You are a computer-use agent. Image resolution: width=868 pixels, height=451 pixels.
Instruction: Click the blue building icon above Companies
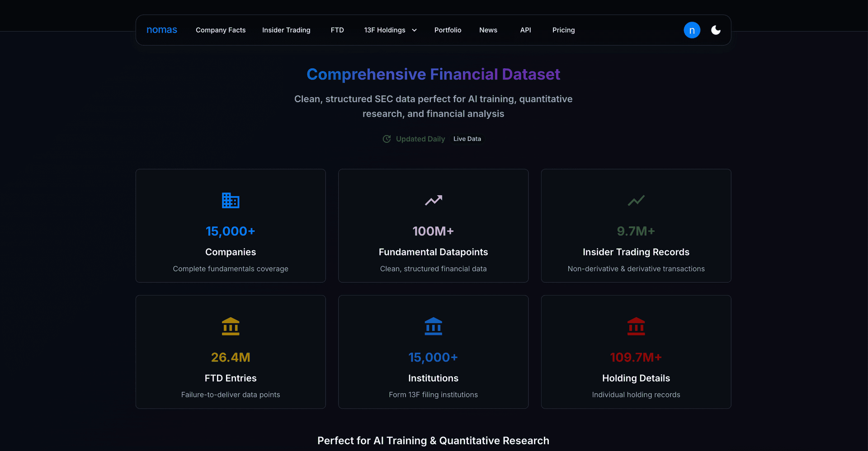click(x=231, y=200)
